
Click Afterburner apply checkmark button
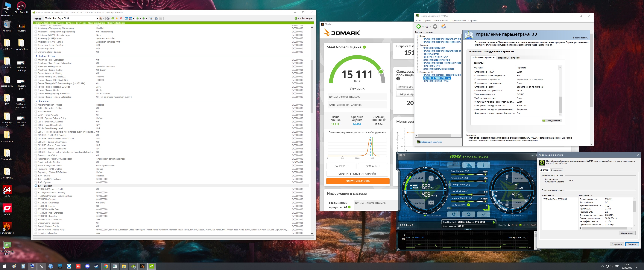click(484, 214)
